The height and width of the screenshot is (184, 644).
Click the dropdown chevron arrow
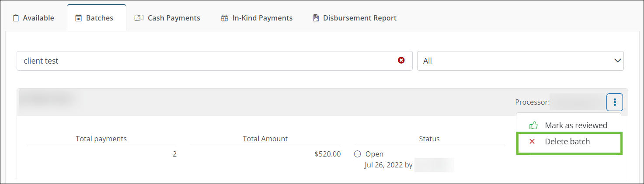[x=617, y=61]
